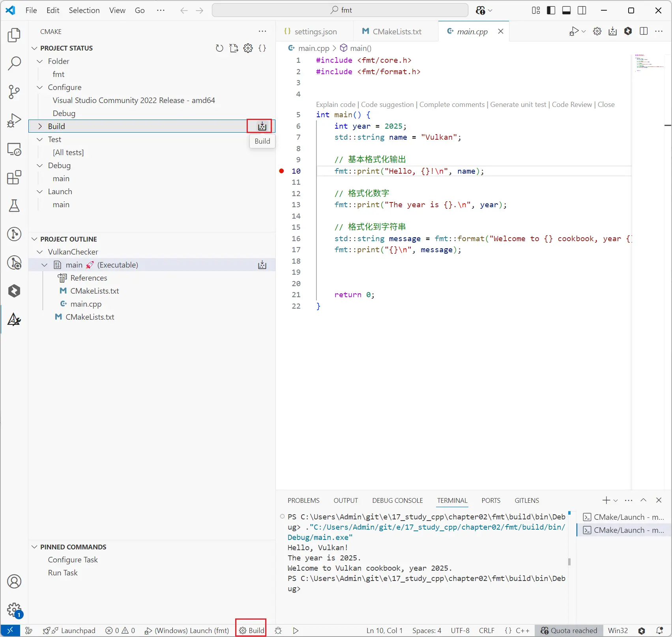Open the Explorer view in activity bar
The height and width of the screenshot is (637, 672).
tap(14, 35)
